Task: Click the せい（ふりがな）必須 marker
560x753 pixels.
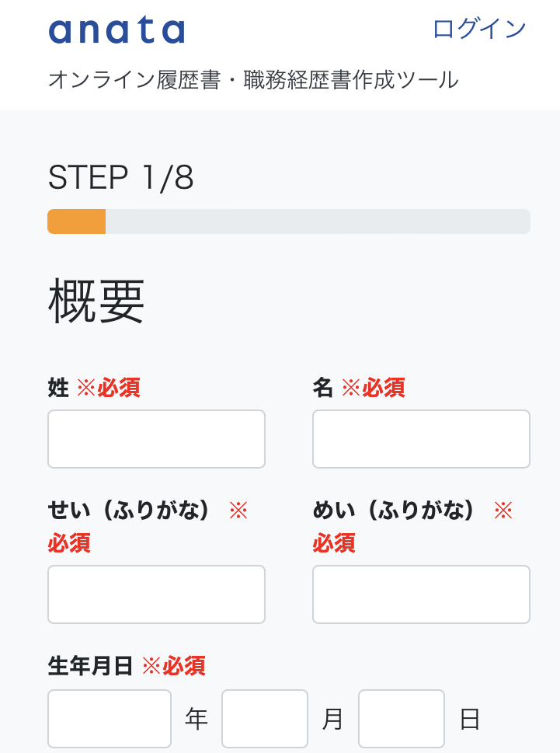Action: tap(70, 544)
